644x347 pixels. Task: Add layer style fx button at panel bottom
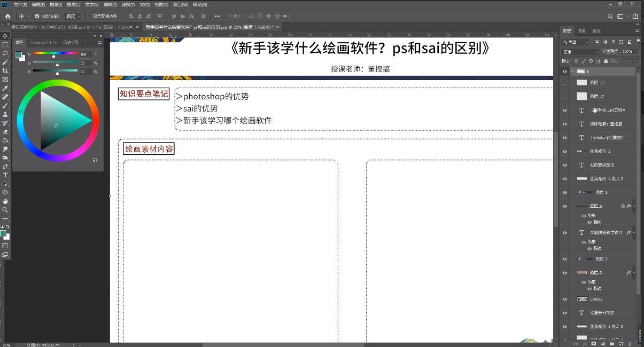(585, 344)
